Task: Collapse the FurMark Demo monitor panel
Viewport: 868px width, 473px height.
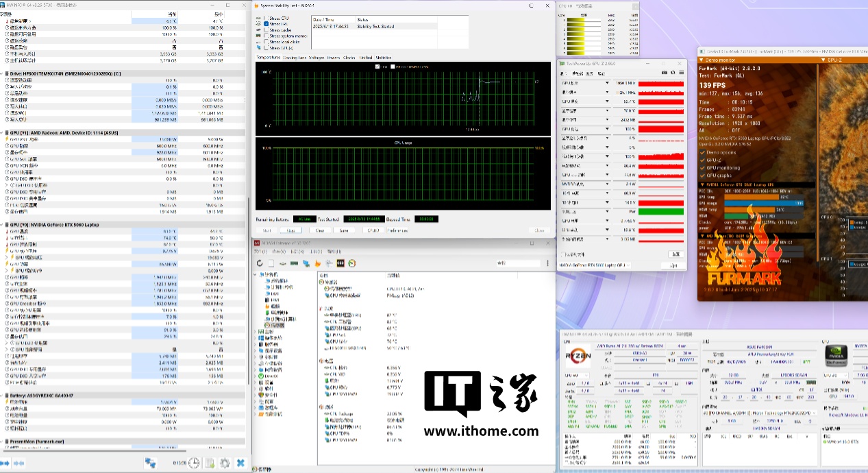Action: pos(702,60)
